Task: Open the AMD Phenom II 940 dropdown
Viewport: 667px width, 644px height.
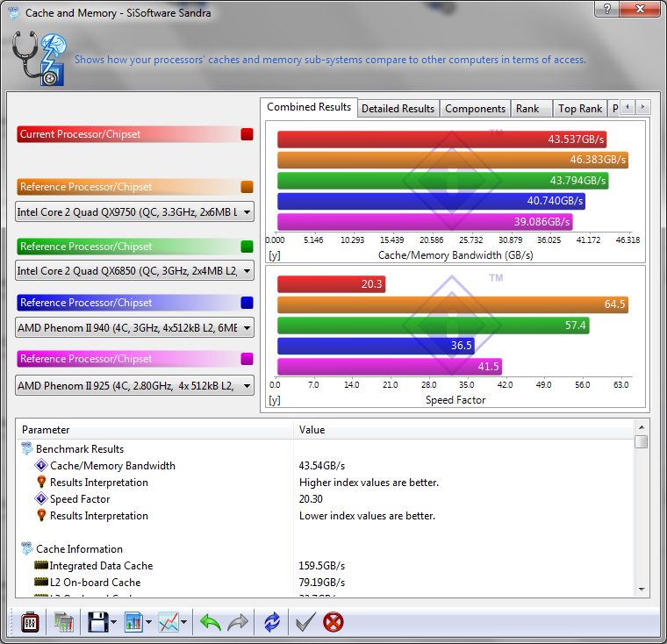Action: pos(134,327)
